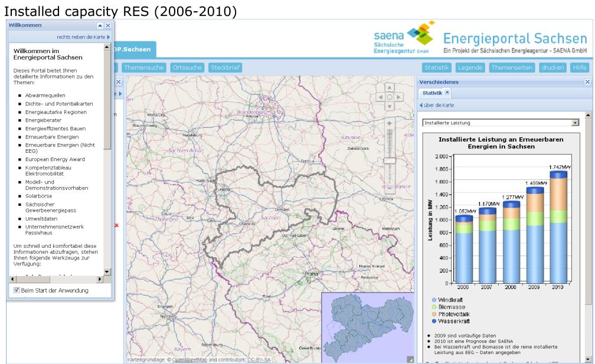
Task: Click 'Umweltdaten' in the theme list
Action: click(x=41, y=219)
